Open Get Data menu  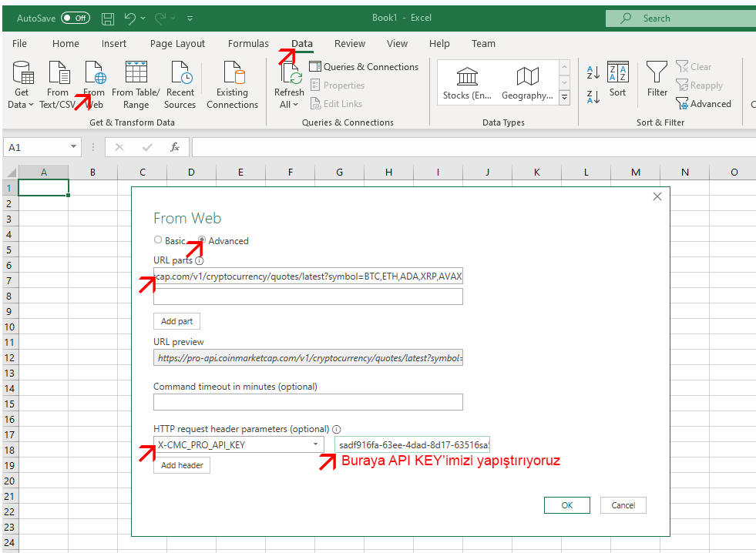(22, 85)
